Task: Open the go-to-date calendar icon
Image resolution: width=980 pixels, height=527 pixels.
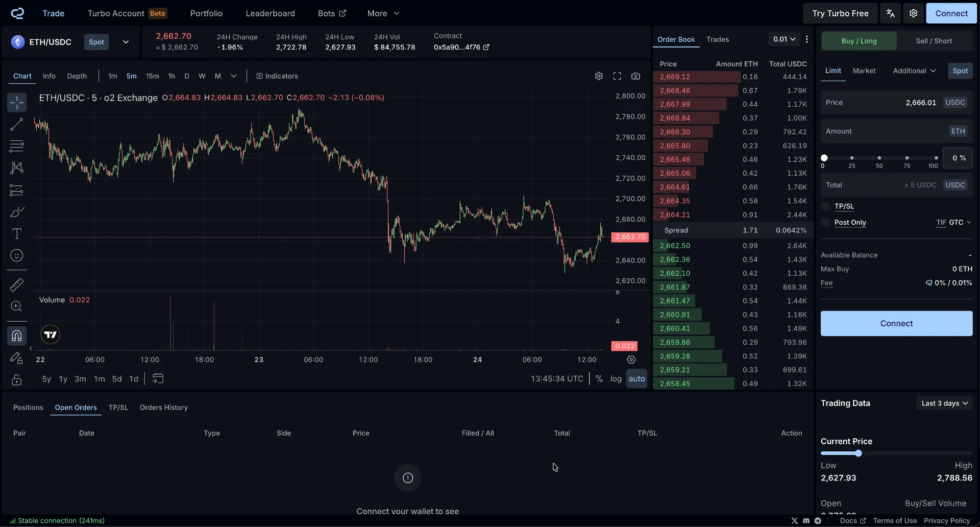Action: click(x=158, y=378)
